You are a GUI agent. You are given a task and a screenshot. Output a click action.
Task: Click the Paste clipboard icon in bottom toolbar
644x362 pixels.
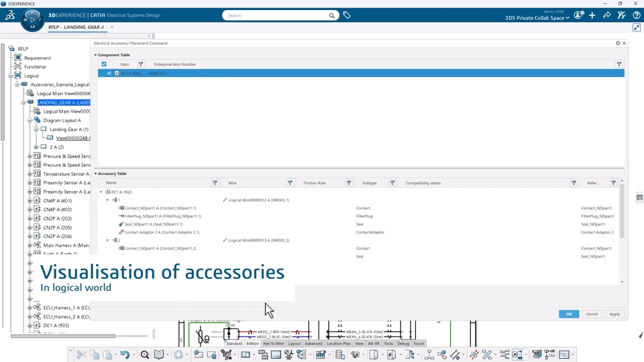[x=107, y=354]
